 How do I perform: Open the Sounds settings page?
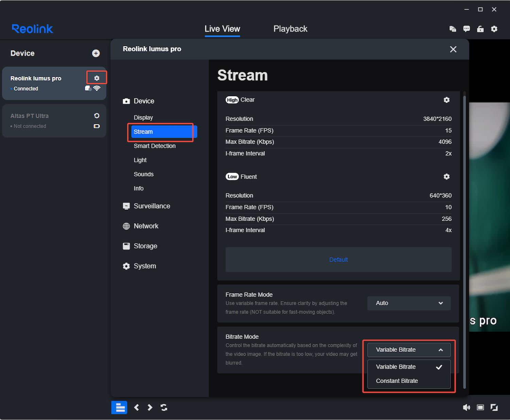[x=144, y=174]
